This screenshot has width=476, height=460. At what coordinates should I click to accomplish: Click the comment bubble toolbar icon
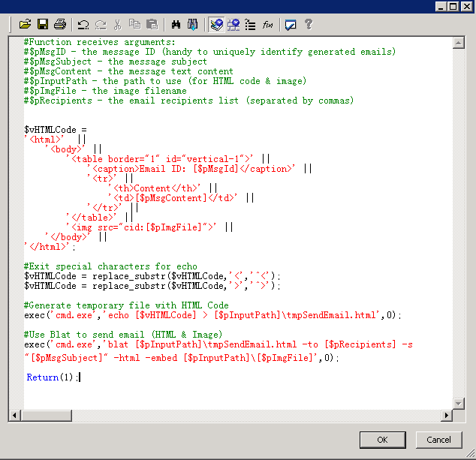[x=291, y=25]
